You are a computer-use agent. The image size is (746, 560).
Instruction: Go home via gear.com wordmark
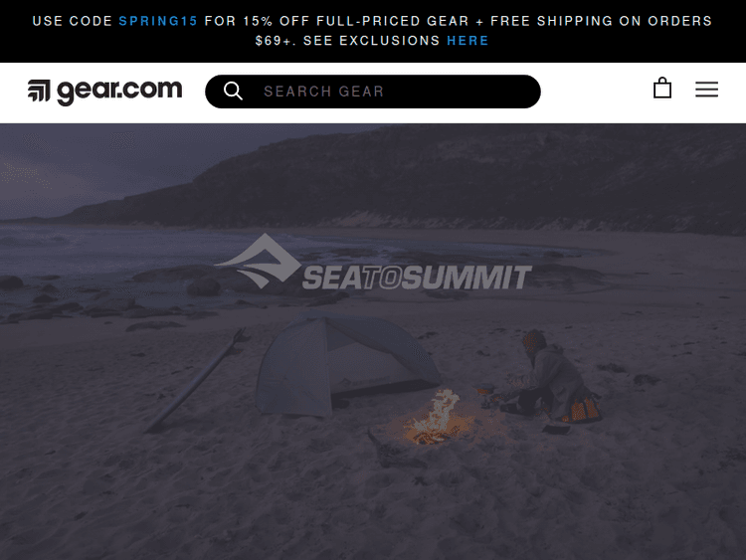point(119,92)
